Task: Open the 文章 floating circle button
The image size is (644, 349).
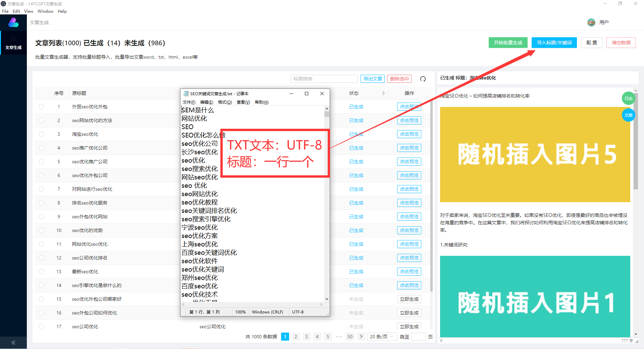Action: (x=628, y=115)
